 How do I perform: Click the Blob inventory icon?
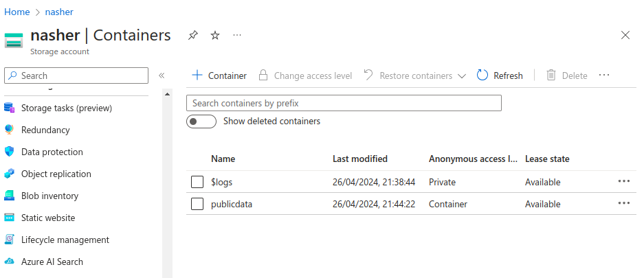pos(9,196)
